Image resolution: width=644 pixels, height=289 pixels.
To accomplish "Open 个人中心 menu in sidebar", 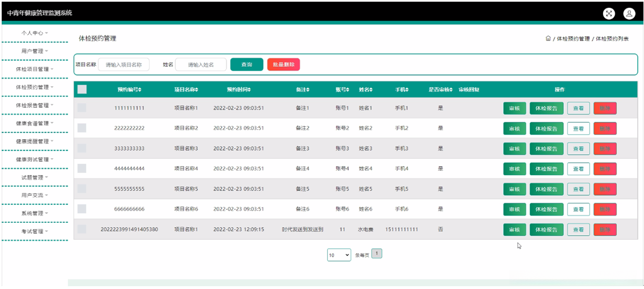I will pos(35,33).
